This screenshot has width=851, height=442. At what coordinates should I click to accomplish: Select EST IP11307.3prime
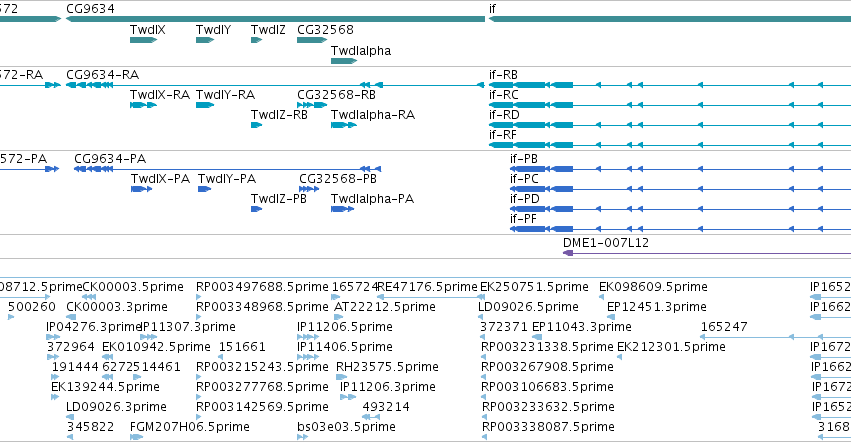point(188,327)
